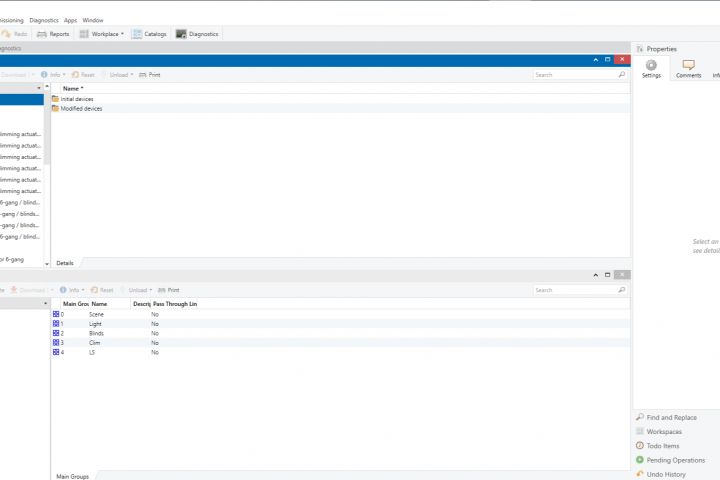This screenshot has width=720, height=480.
Task: Open Find and Replace in the side panel
Action: pos(666,417)
